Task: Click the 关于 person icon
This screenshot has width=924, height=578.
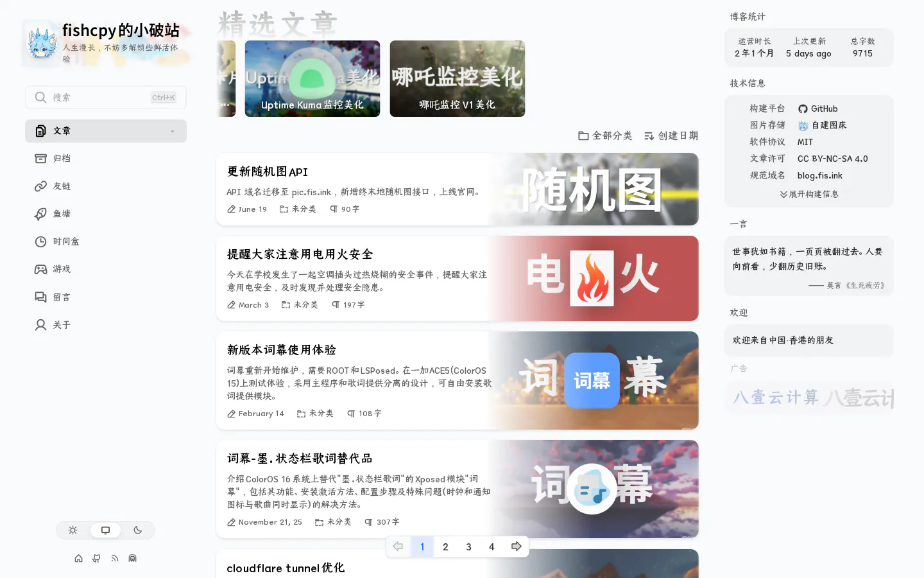Action: pos(40,325)
